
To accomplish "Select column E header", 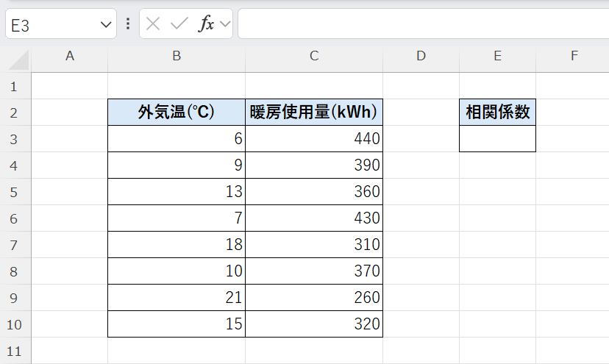I will 498,56.
